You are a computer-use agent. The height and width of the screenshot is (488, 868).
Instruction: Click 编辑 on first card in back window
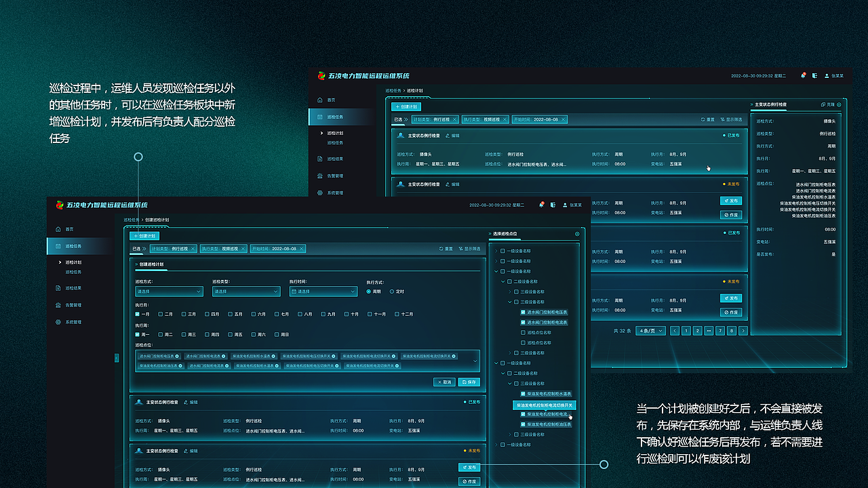pyautogui.click(x=452, y=136)
